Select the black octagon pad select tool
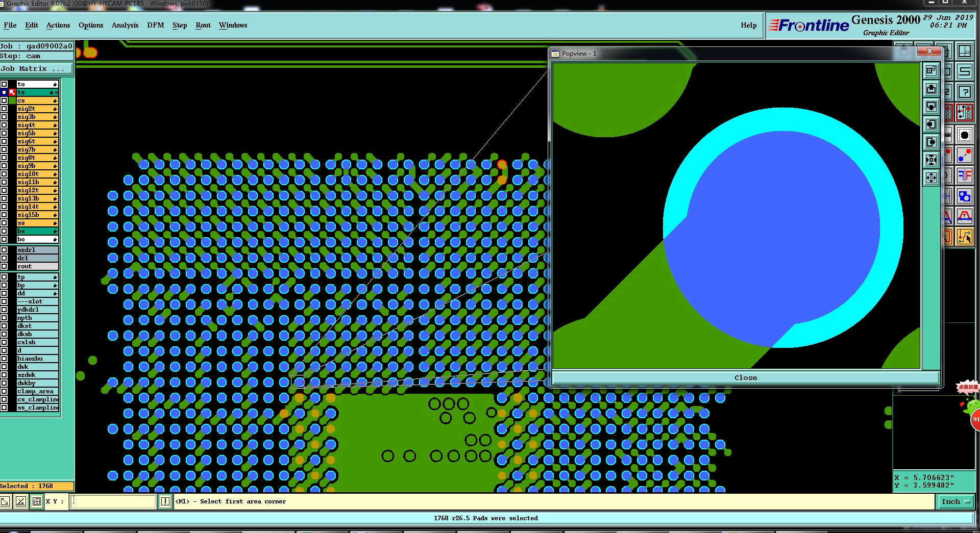Viewport: 980px width, 533px height. (x=964, y=135)
